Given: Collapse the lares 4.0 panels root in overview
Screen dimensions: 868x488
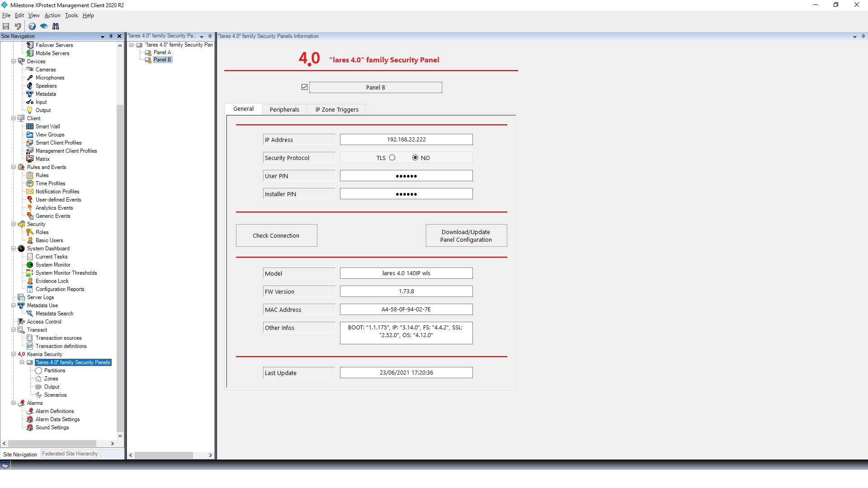Looking at the screenshot, I should point(131,45).
